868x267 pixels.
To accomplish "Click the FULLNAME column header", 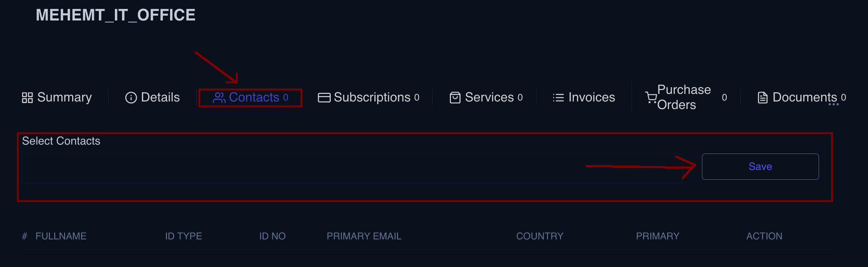I will pyautogui.click(x=61, y=236).
